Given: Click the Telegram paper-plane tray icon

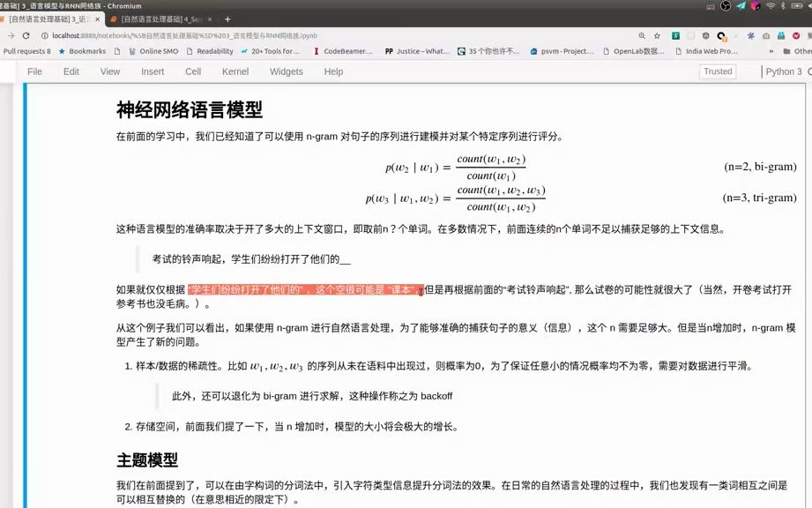Looking at the screenshot, I should click(x=742, y=6).
